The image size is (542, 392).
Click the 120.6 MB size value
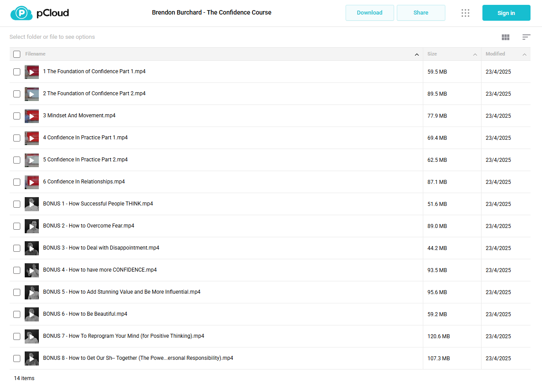(x=439, y=336)
